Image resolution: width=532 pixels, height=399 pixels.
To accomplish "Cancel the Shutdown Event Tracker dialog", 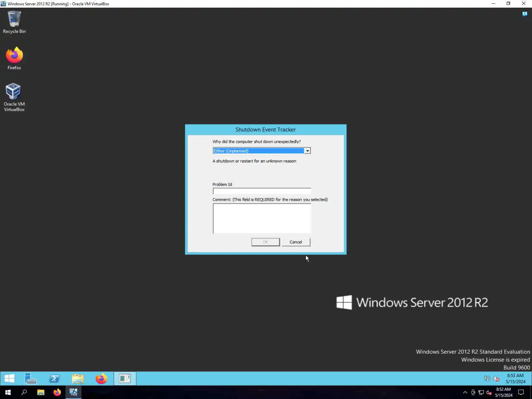I will (x=296, y=242).
